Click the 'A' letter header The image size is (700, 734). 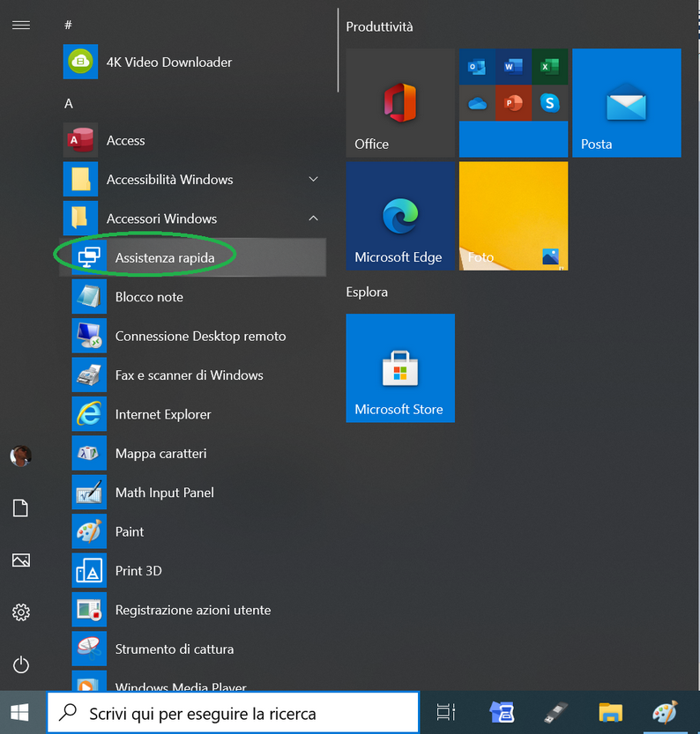[x=69, y=103]
